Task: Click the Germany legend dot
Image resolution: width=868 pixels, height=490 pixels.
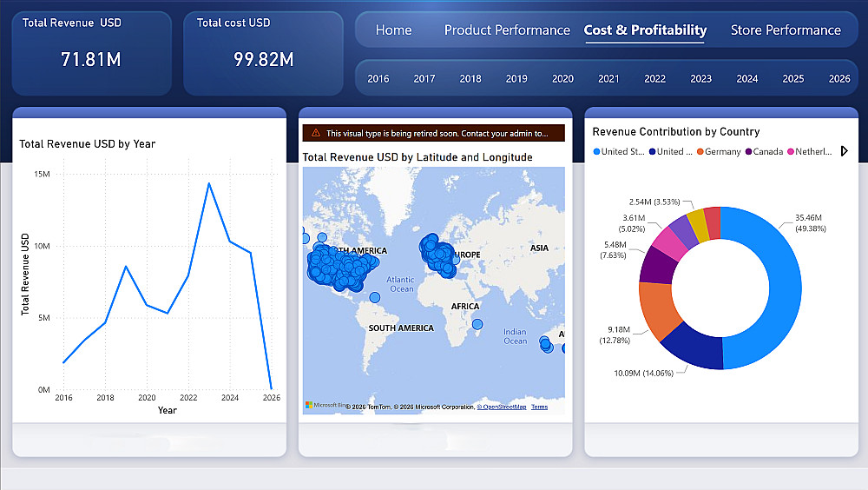Action: point(700,152)
